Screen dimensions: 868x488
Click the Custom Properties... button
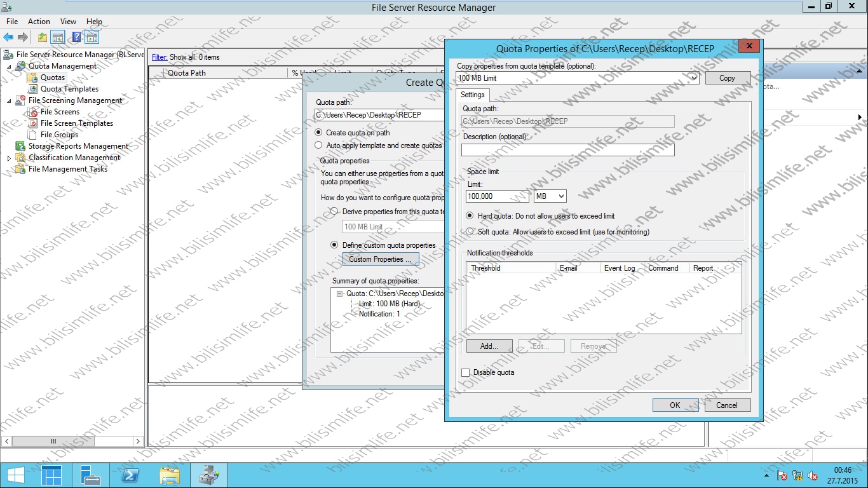(380, 259)
